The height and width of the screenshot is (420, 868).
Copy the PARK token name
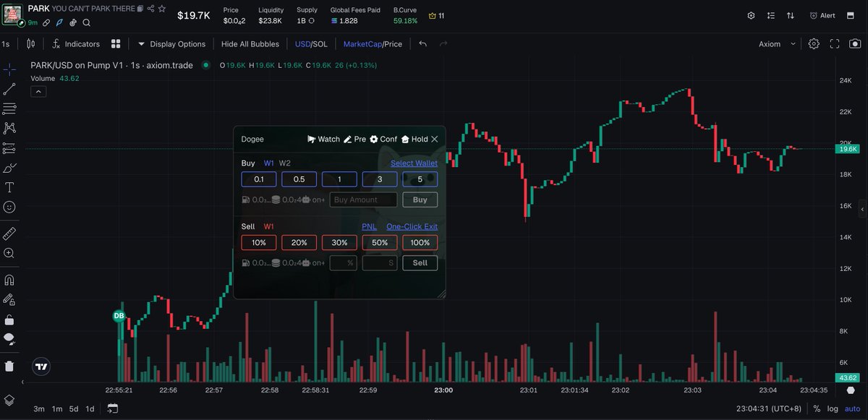pos(141,9)
